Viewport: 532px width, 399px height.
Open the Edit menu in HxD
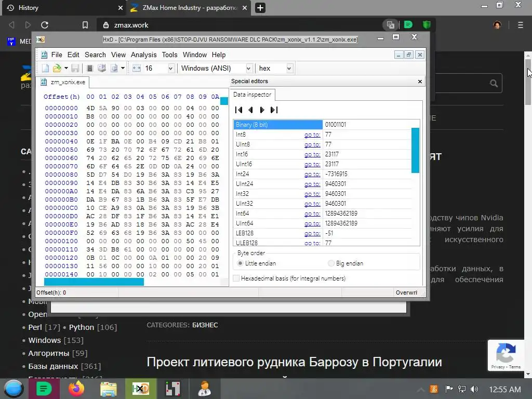(73, 55)
